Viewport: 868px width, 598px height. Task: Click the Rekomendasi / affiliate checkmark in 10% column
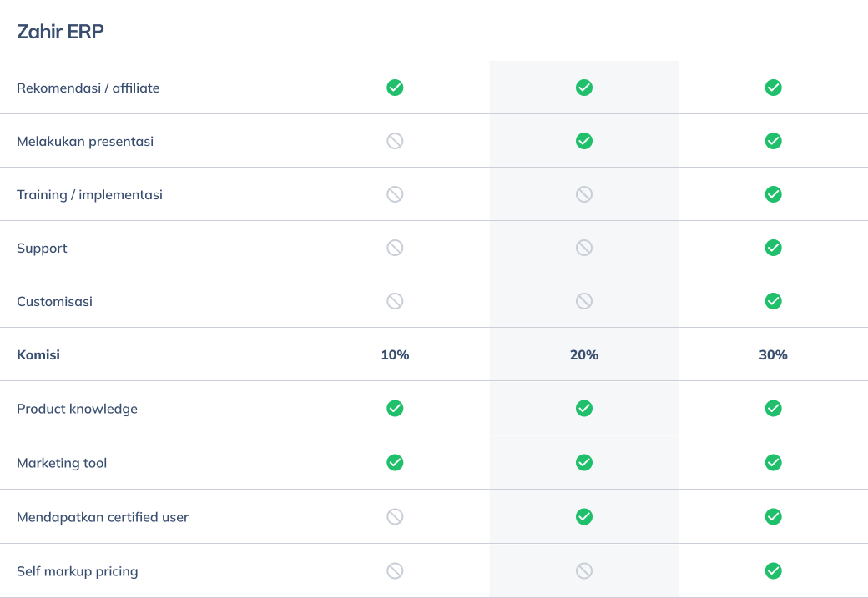[x=395, y=88]
